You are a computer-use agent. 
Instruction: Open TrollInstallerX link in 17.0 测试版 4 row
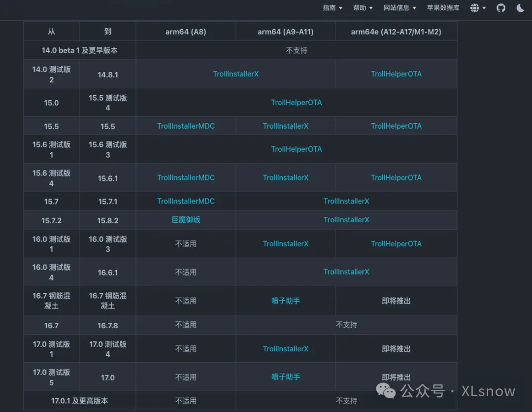coord(286,349)
